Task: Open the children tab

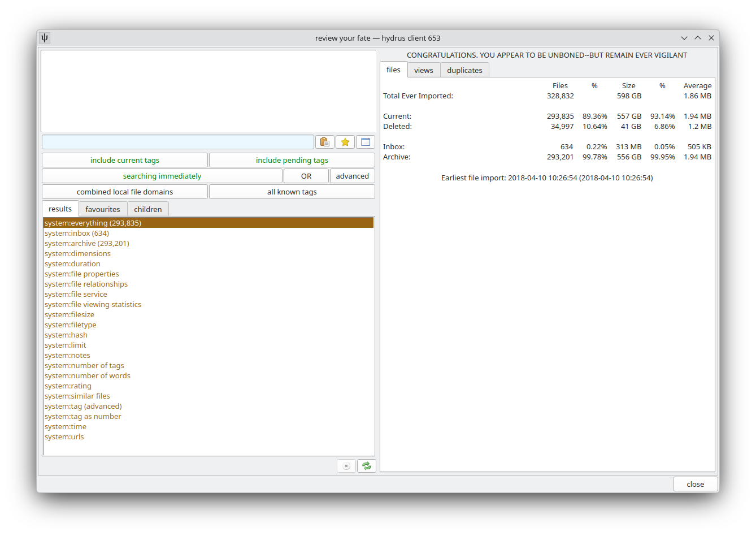Action: (x=148, y=209)
